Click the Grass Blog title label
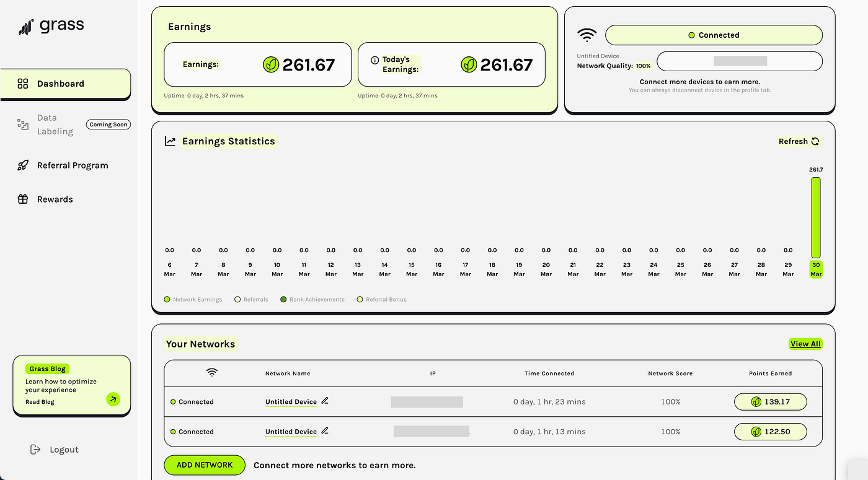Screen dimensions: 868x480 click(47, 369)
